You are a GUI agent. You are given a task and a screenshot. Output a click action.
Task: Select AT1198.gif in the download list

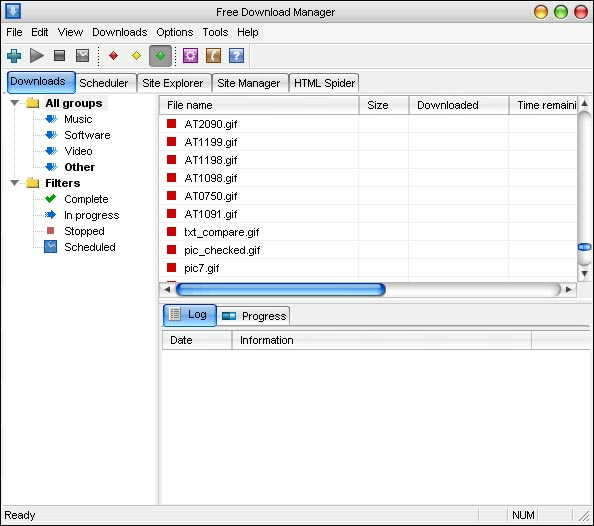pyautogui.click(x=211, y=160)
